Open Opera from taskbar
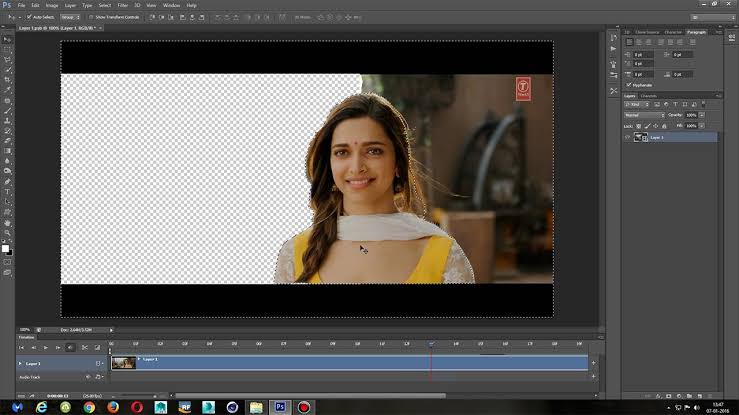This screenshot has height=415, width=739. pos(137,407)
